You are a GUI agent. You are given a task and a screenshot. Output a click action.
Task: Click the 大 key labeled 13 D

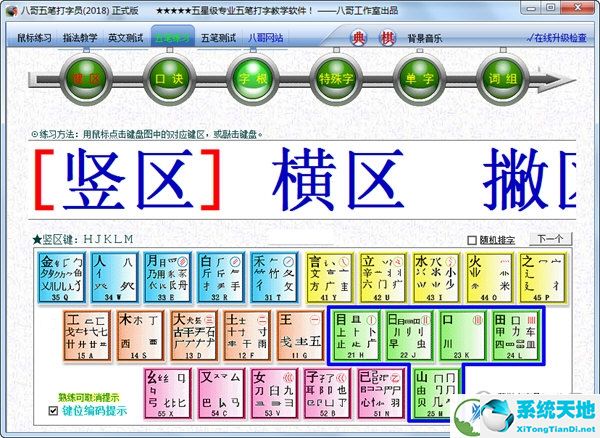tap(194, 335)
